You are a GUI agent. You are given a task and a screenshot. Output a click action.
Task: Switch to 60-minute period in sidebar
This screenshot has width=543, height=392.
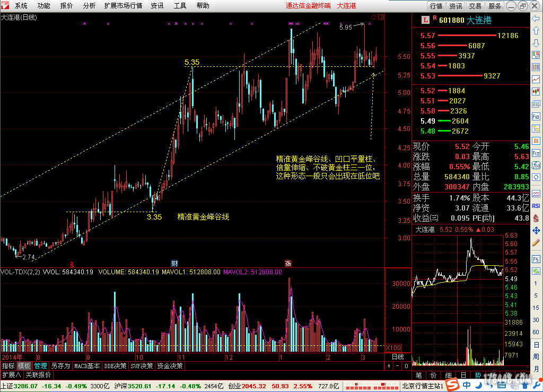536,332
